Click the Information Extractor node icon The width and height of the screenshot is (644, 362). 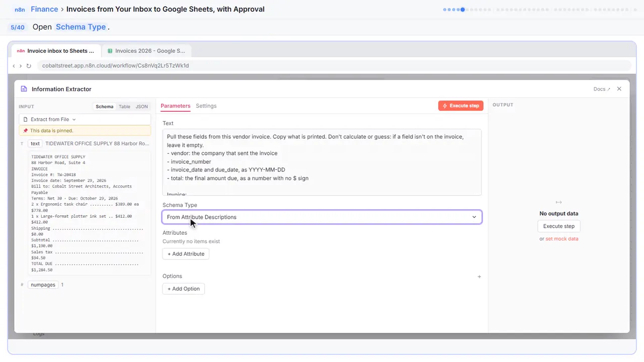[24, 89]
